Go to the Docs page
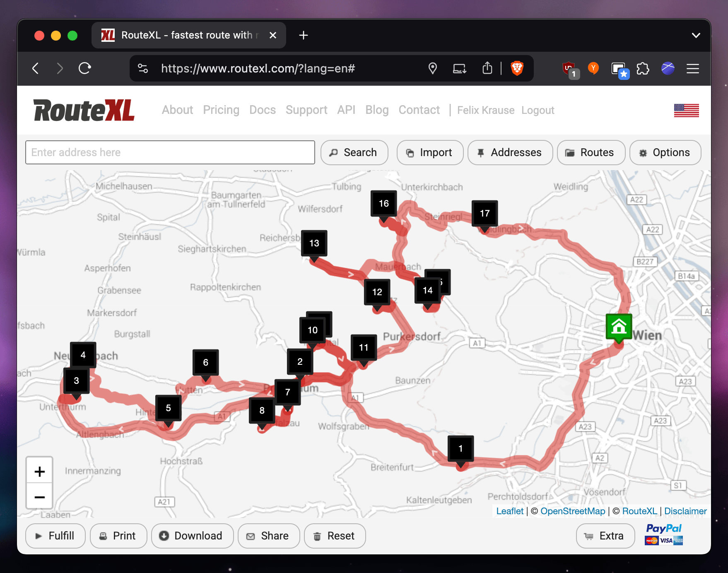The height and width of the screenshot is (573, 728). click(x=262, y=110)
